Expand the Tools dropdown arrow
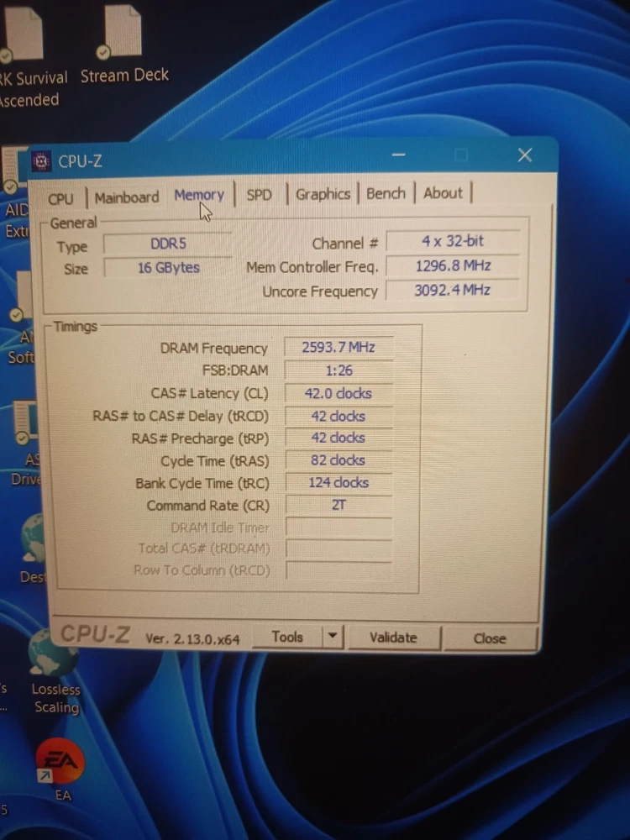Viewport: 630px width, 840px height. coord(333,638)
